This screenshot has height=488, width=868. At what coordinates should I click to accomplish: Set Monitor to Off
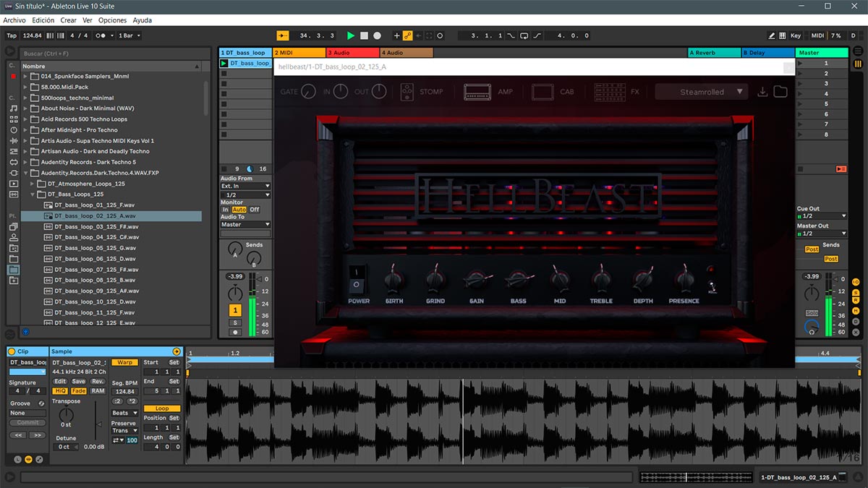tap(255, 210)
